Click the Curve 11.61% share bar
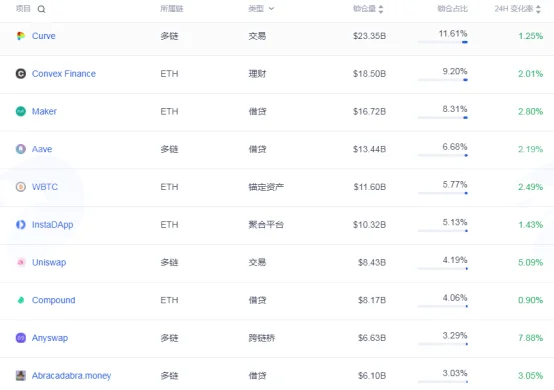This screenshot has height=390, width=554. click(x=443, y=42)
